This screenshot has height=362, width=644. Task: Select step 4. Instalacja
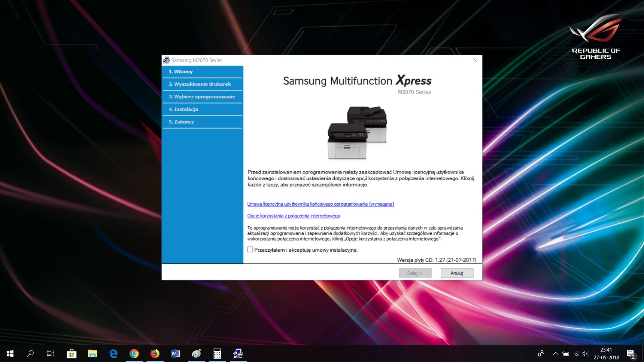[x=203, y=109]
